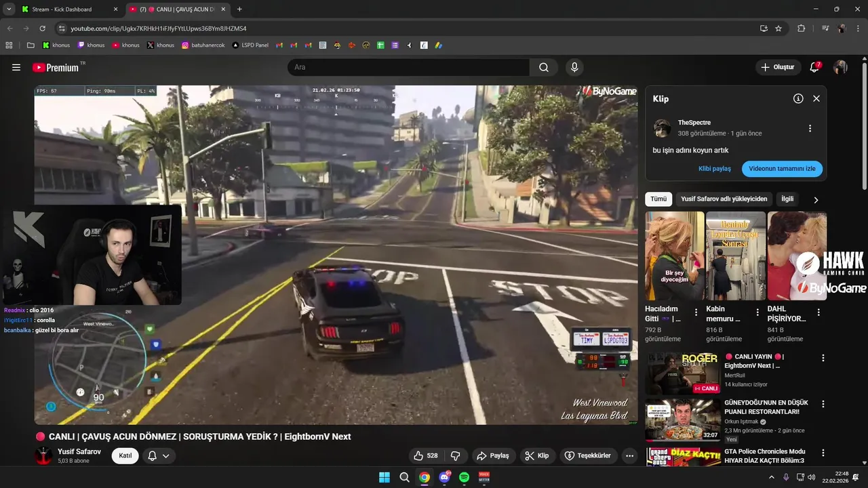Open the Oluştur create menu
The width and height of the screenshot is (868, 488).
click(778, 67)
